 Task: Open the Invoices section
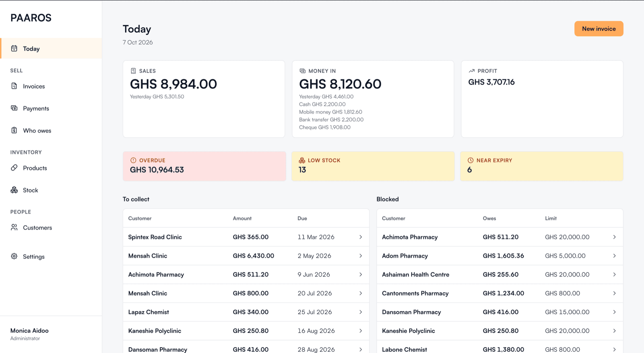51,86
